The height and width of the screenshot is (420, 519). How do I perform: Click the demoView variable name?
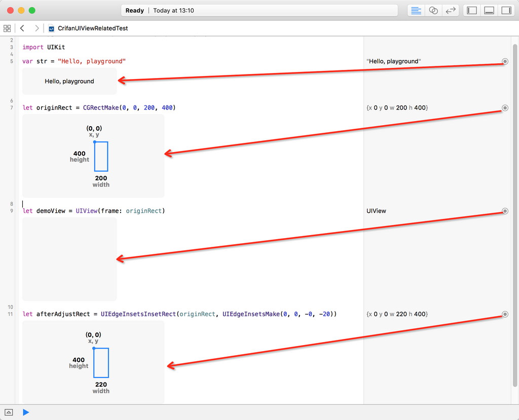(51, 211)
